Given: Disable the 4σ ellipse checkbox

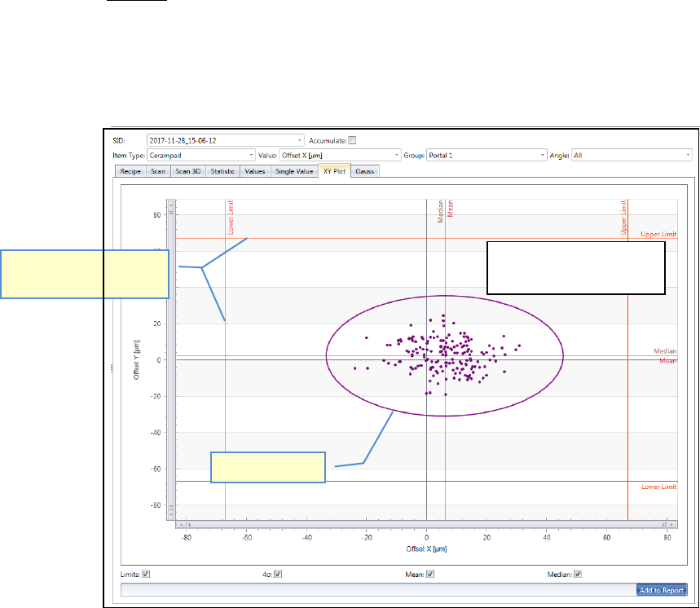Looking at the screenshot, I should (x=278, y=574).
